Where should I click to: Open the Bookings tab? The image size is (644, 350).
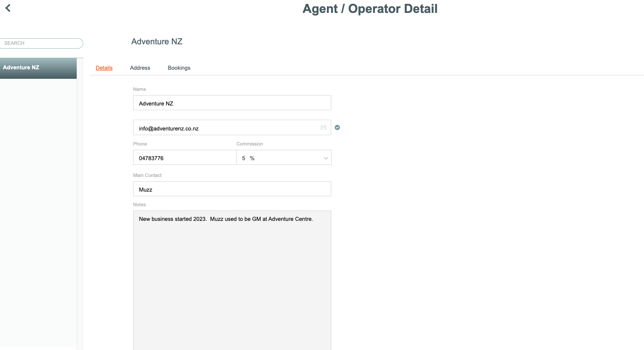click(179, 68)
